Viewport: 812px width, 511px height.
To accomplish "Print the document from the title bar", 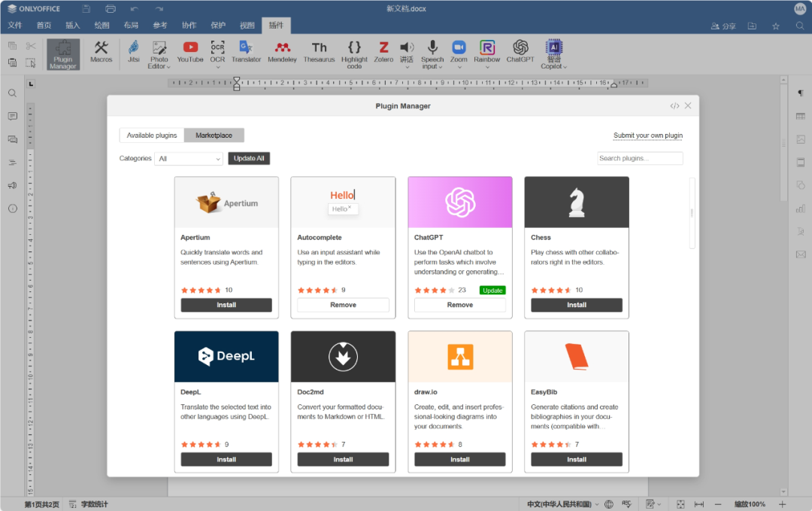I will click(111, 9).
